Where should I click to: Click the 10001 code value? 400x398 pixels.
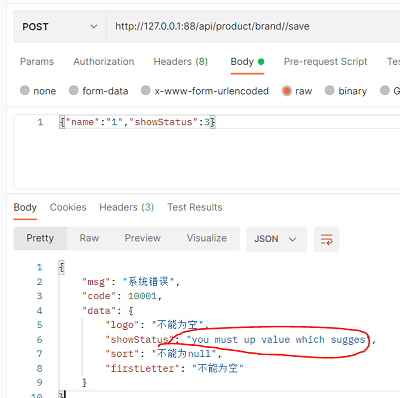142,296
